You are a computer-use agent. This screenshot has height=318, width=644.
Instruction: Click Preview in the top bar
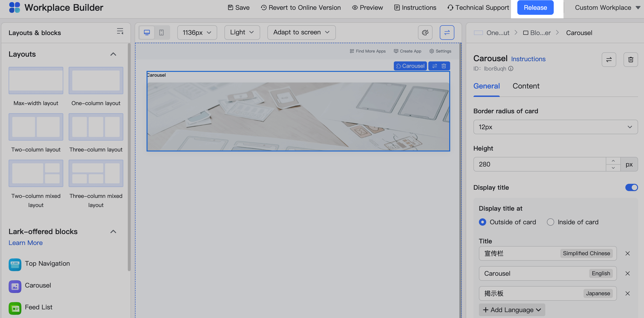tap(367, 8)
